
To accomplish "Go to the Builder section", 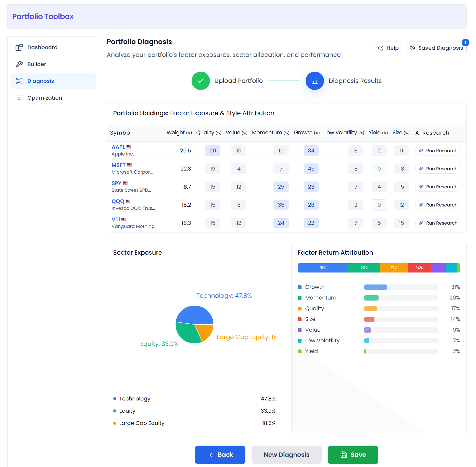I will click(x=53, y=64).
